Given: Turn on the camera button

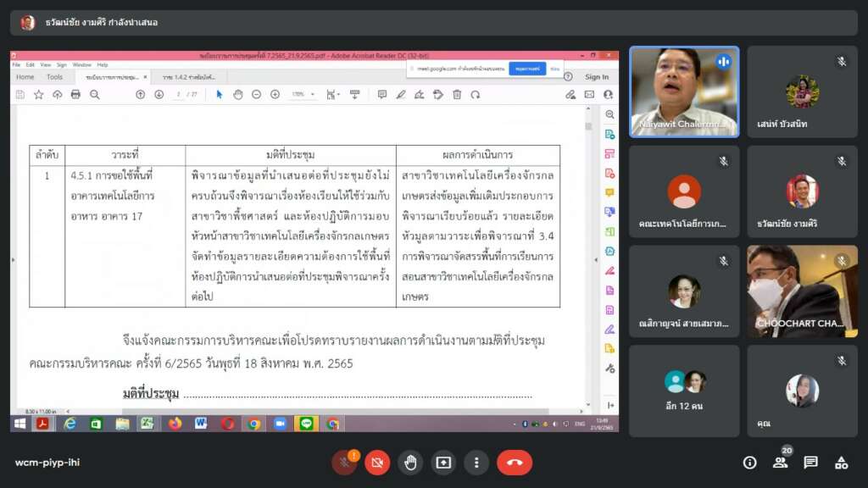Looking at the screenshot, I should [x=377, y=463].
